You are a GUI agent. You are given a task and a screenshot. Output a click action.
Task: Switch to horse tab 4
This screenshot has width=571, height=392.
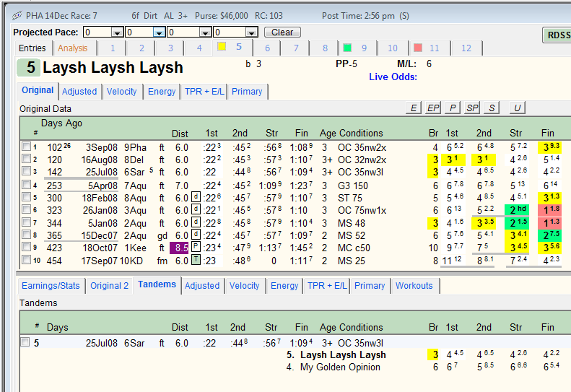[x=199, y=48]
